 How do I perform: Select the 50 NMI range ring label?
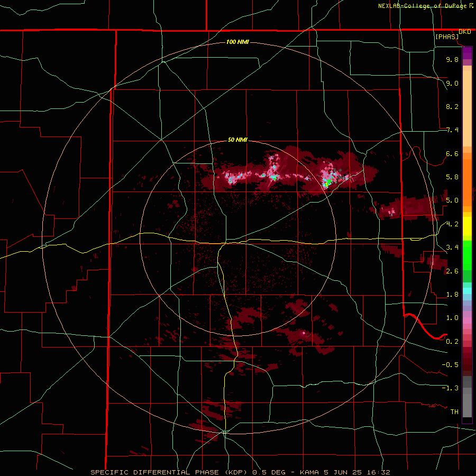click(237, 140)
